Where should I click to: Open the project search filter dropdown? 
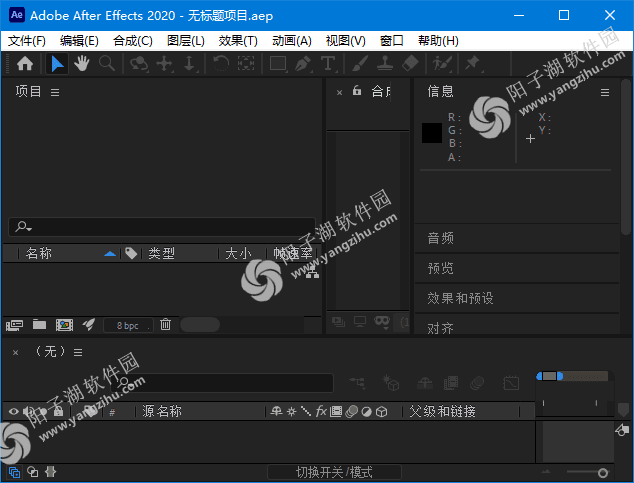click(x=23, y=227)
